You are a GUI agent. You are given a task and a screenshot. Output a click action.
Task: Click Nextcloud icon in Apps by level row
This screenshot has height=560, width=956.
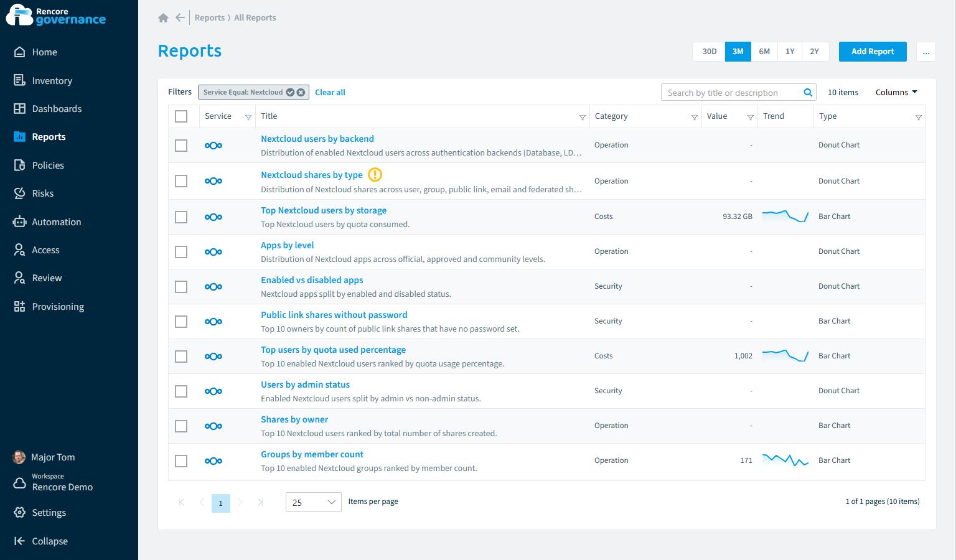tap(213, 252)
